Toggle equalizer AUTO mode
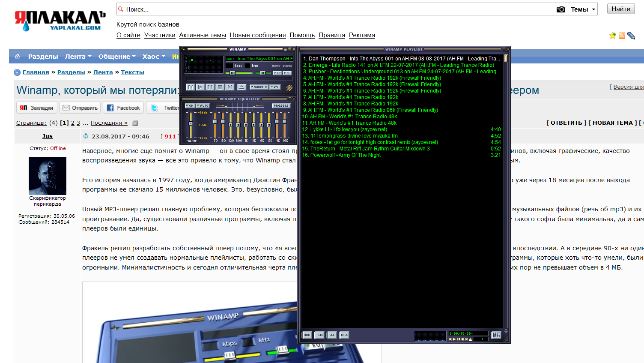The width and height of the screenshot is (644, 363). pos(203,105)
